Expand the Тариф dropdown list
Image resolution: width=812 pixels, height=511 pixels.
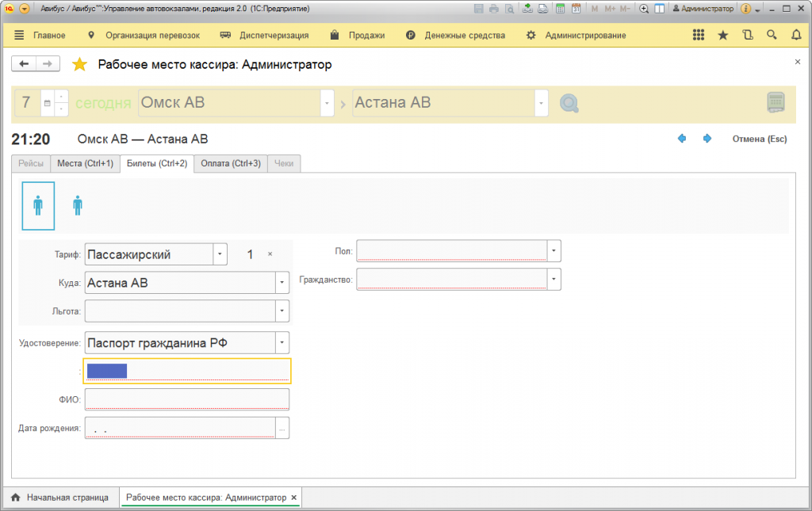tap(220, 254)
